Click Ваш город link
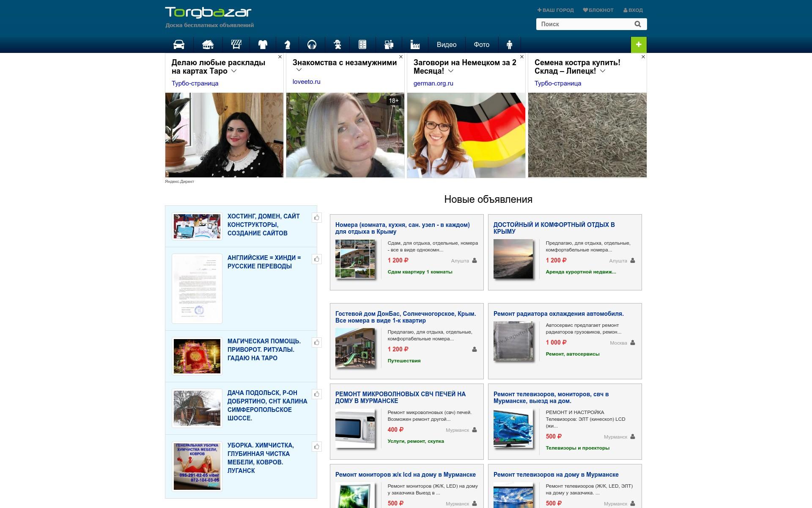This screenshot has height=508, width=812. (555, 10)
